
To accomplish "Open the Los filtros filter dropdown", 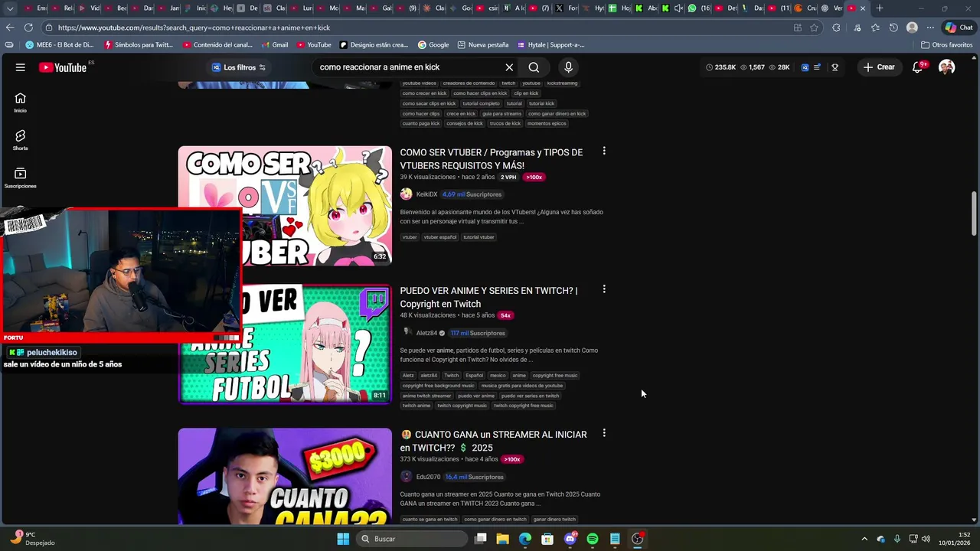I will [x=239, y=67].
